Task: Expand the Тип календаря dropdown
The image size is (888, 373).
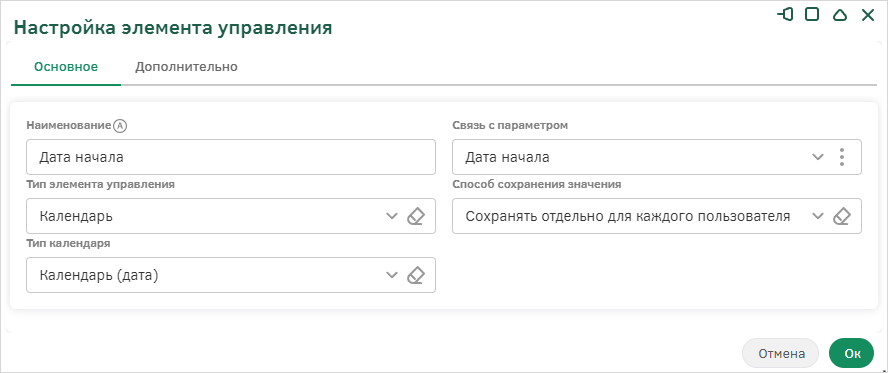Action: click(x=392, y=276)
